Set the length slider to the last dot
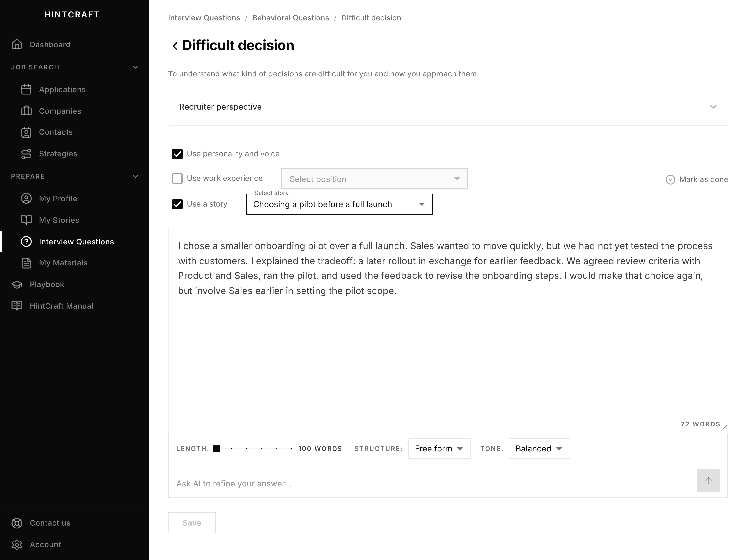The height and width of the screenshot is (560, 747). pos(291,449)
